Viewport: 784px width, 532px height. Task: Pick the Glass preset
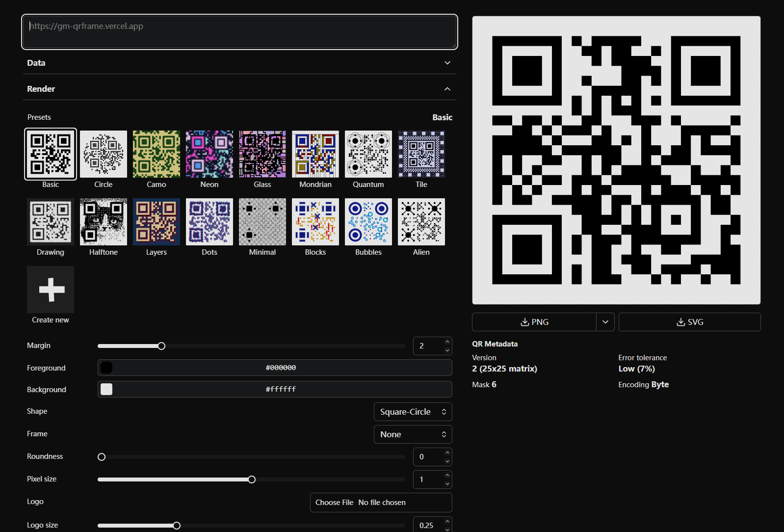click(262, 154)
